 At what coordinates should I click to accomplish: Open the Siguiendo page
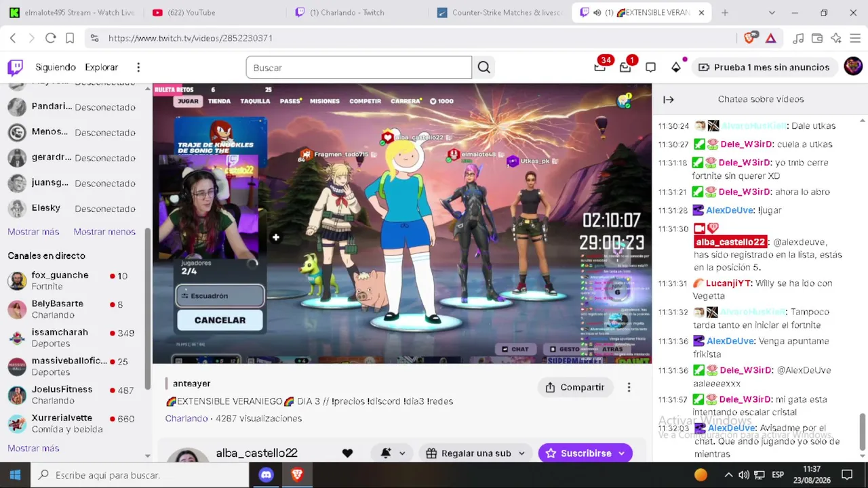[56, 67]
